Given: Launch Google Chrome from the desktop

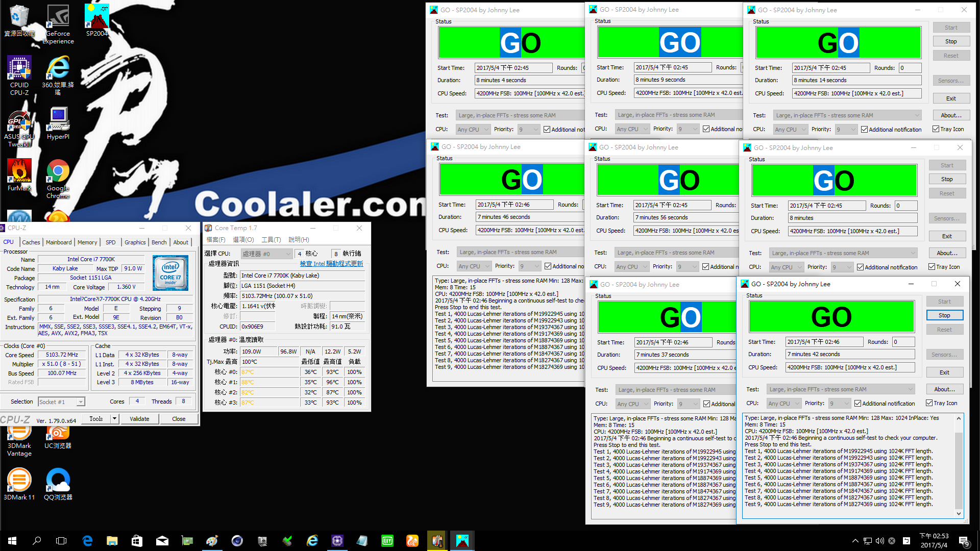Looking at the screenshot, I should 58,179.
